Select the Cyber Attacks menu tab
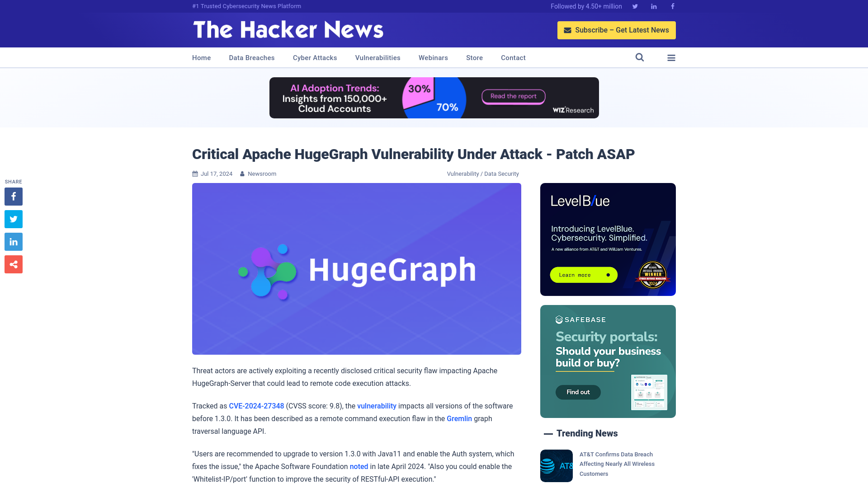This screenshot has width=868, height=488. [x=315, y=58]
